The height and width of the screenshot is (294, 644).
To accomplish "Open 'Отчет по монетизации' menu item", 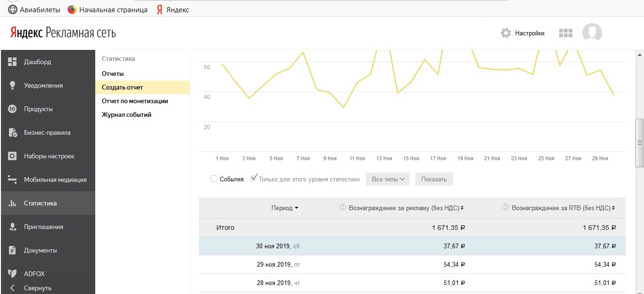I will [135, 101].
